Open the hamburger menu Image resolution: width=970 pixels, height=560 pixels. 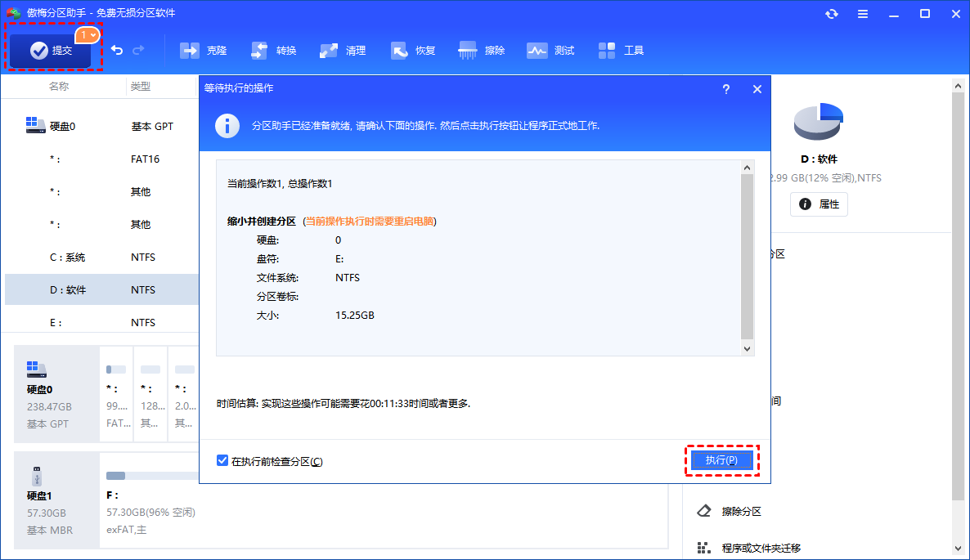(x=863, y=14)
